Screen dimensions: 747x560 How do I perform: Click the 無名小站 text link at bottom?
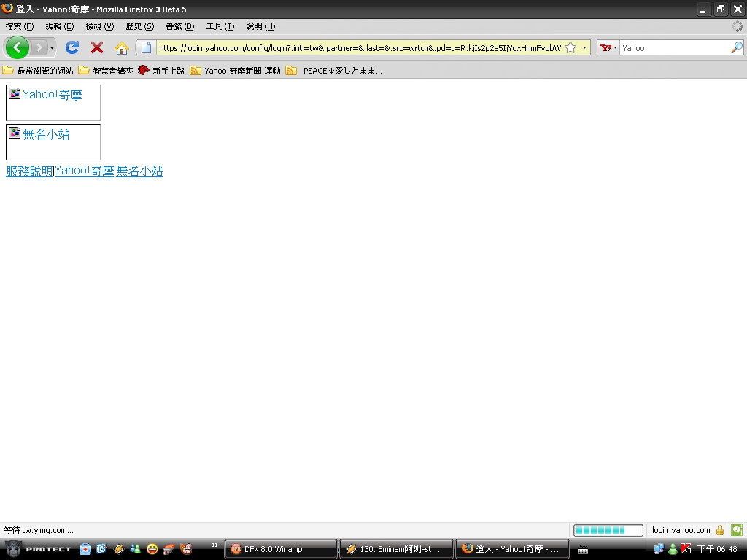tap(139, 171)
